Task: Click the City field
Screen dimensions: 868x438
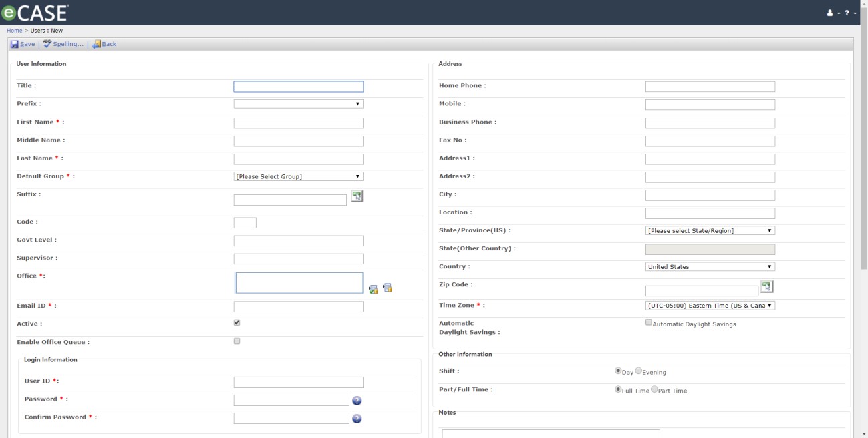Action: click(710, 195)
